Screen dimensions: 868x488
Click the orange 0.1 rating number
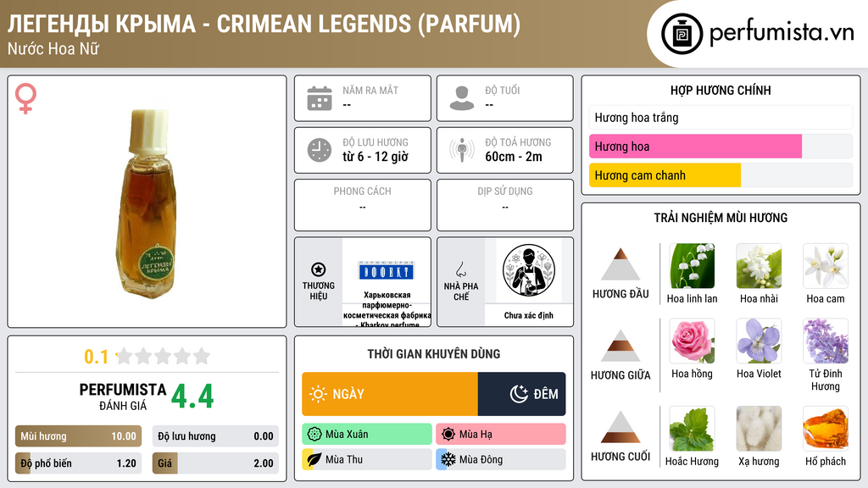(x=97, y=357)
